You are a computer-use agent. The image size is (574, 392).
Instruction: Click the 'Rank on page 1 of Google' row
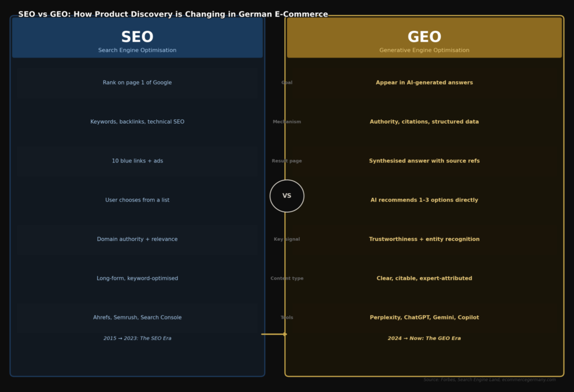pos(137,83)
